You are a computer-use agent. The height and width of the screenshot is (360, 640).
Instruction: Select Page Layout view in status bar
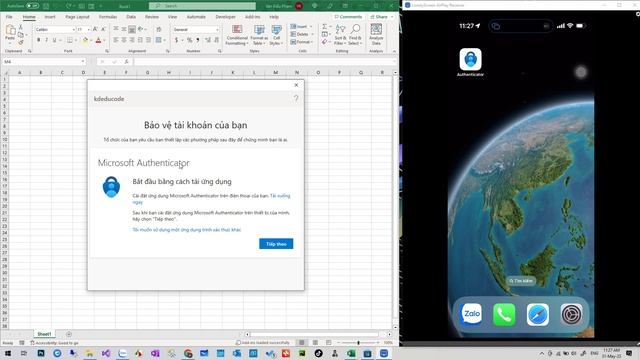pyautogui.click(x=315, y=342)
